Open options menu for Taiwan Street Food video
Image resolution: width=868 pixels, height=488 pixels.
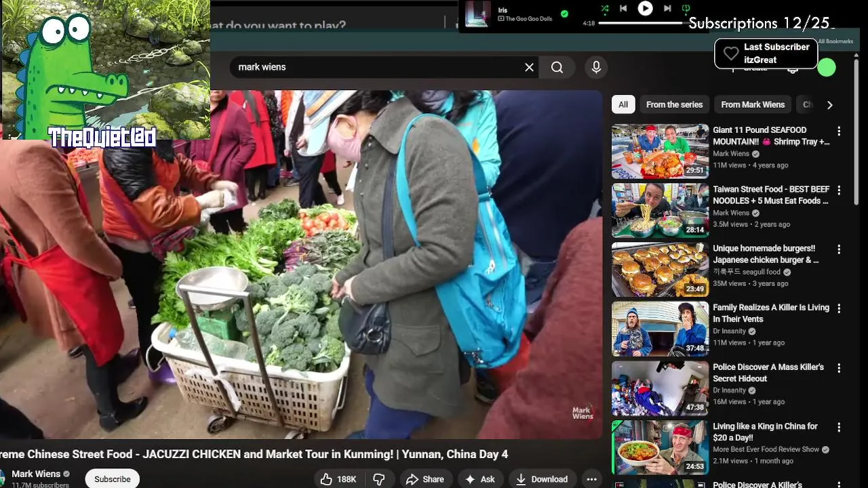coord(839,190)
